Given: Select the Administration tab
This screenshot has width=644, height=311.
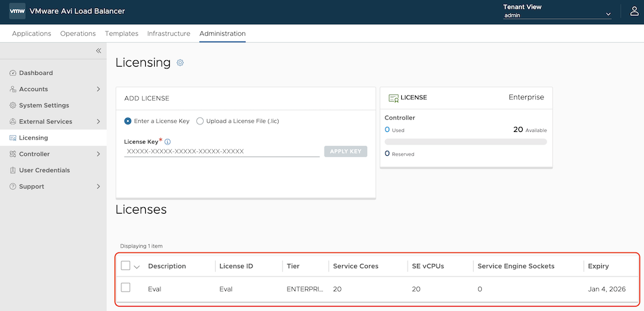Looking at the screenshot, I should (223, 34).
